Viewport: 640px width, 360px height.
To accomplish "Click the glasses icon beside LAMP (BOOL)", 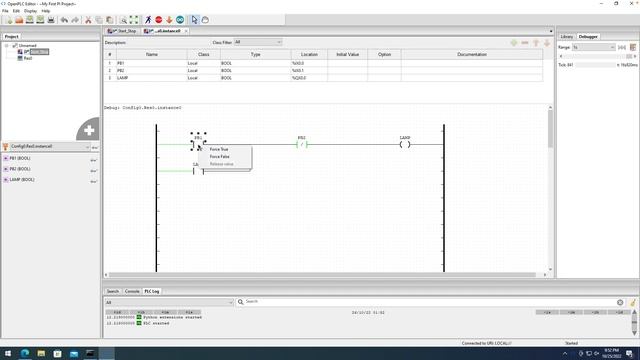I will [93, 181].
